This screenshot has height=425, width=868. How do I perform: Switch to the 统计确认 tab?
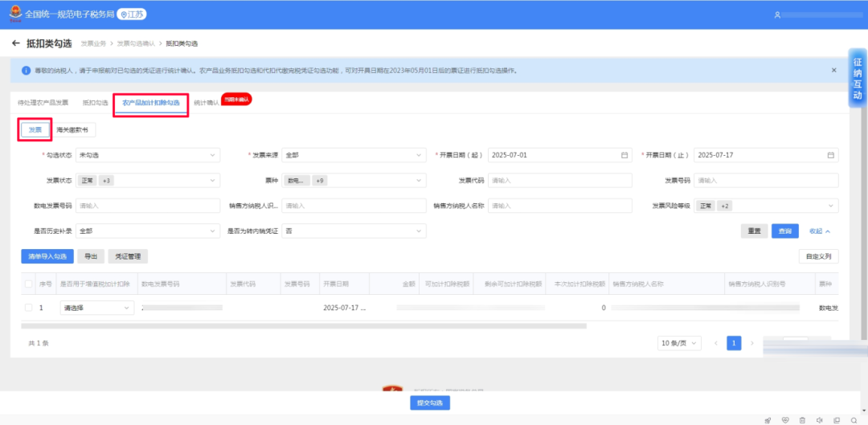click(207, 103)
